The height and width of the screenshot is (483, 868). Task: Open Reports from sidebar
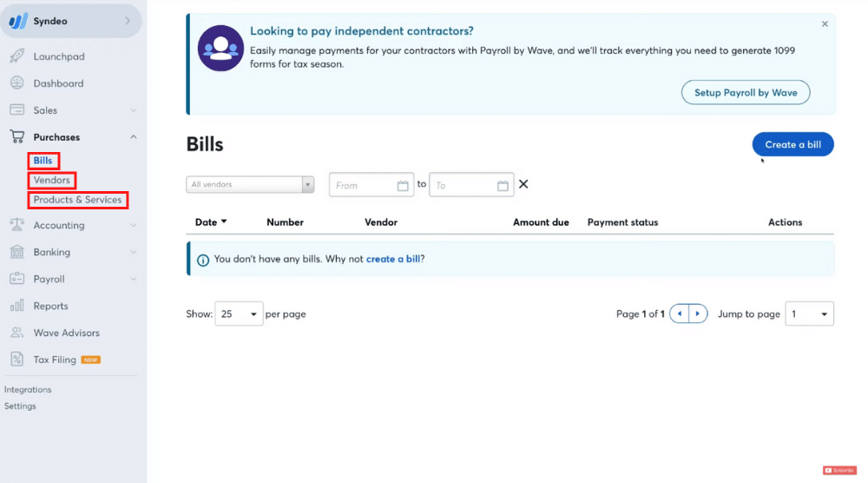50,306
